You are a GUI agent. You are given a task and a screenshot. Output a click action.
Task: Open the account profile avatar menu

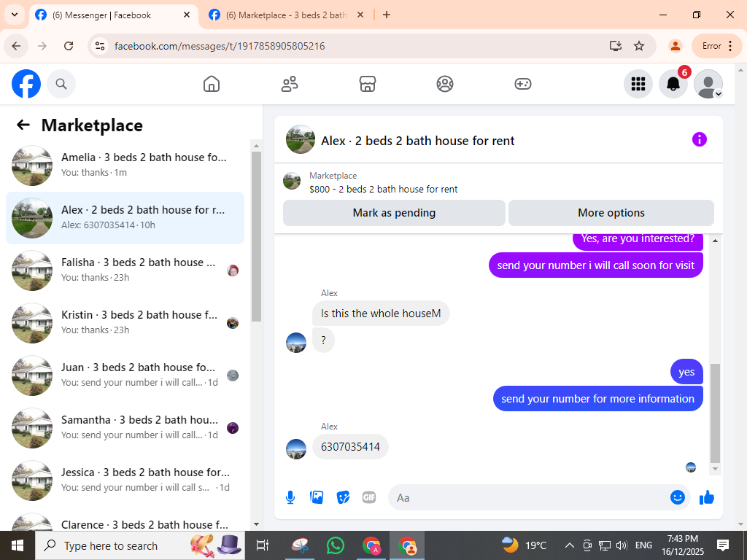(708, 84)
